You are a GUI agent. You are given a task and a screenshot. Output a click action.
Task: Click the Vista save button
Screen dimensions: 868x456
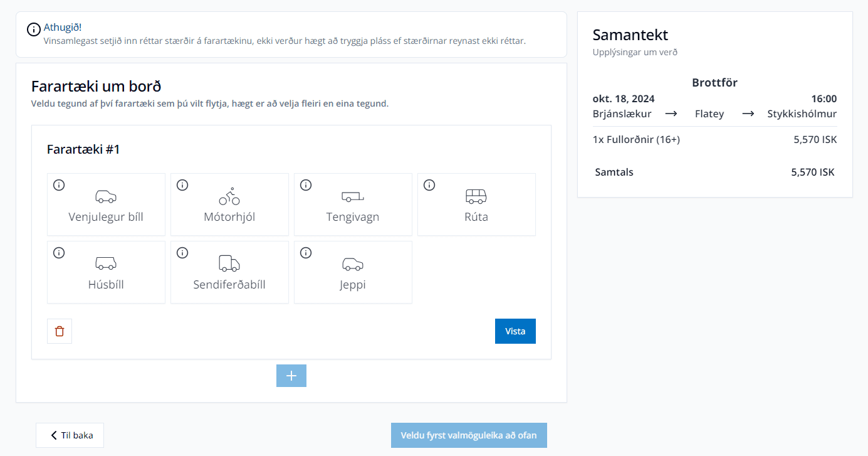click(515, 331)
